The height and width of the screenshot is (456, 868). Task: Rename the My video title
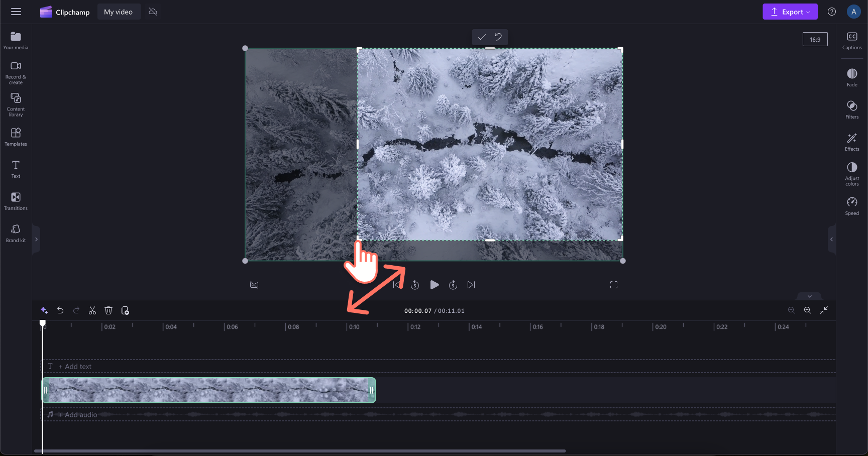pyautogui.click(x=119, y=12)
